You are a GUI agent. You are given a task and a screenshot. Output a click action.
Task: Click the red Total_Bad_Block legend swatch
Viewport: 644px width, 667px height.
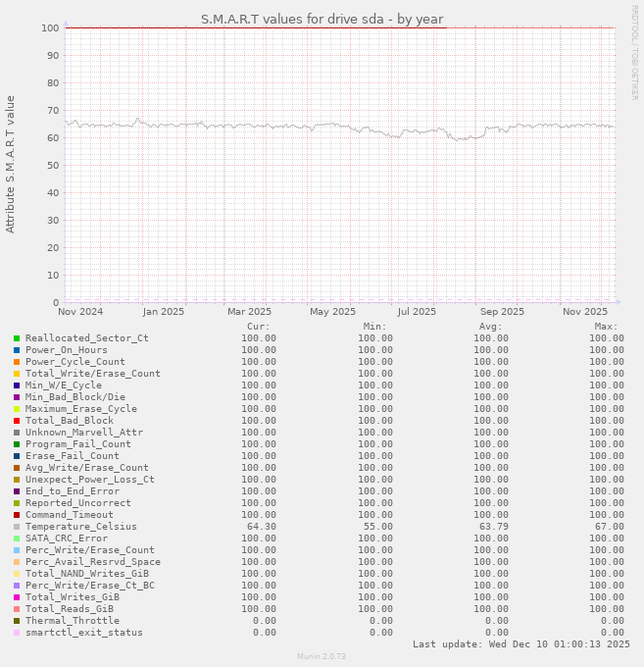pyautogui.click(x=17, y=421)
